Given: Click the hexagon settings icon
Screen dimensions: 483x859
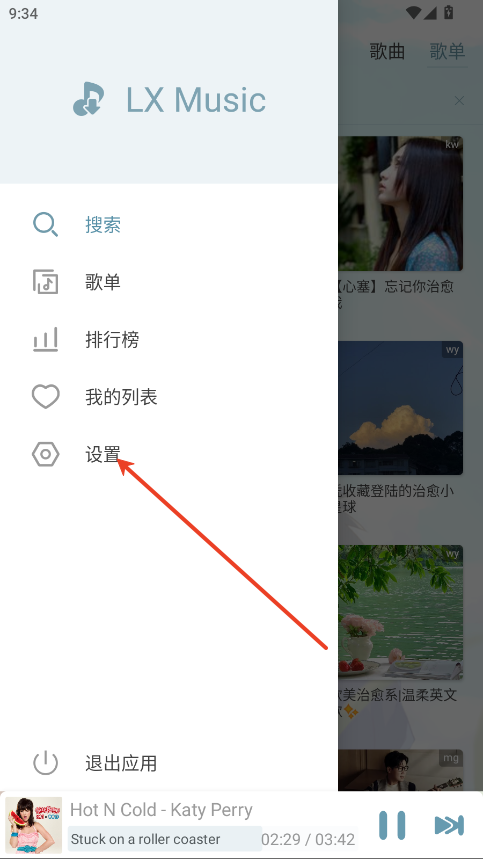Looking at the screenshot, I should click(45, 454).
